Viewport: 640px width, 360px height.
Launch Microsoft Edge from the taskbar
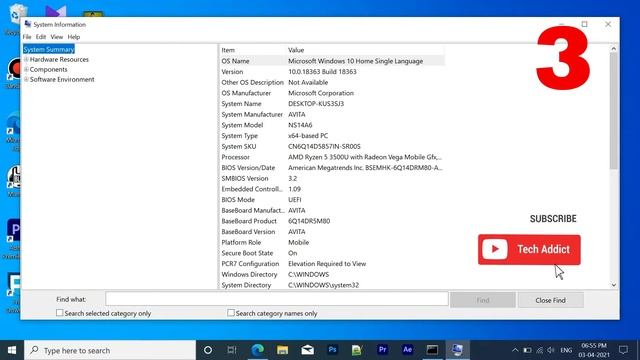pos(258,350)
